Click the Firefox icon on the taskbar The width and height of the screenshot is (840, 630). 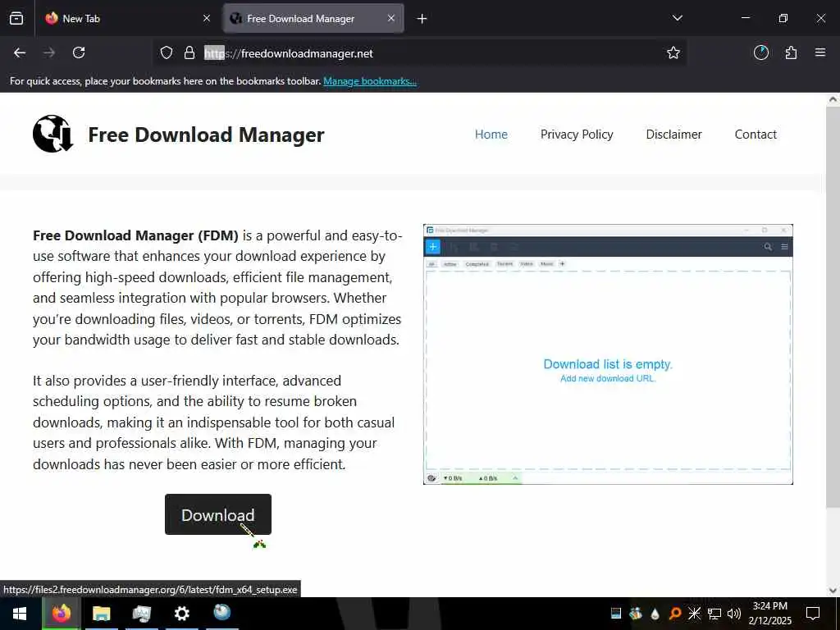click(x=61, y=613)
